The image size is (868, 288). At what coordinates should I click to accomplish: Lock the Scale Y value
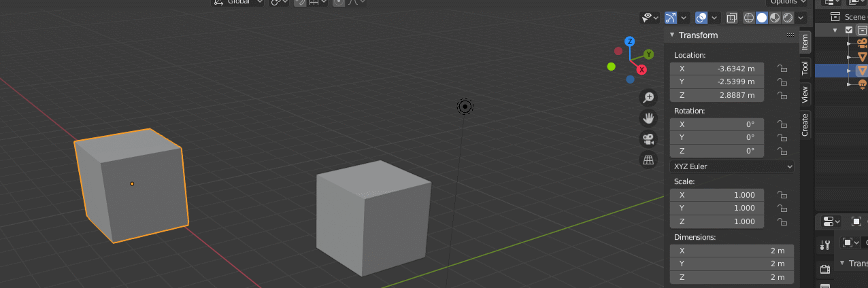click(x=782, y=208)
